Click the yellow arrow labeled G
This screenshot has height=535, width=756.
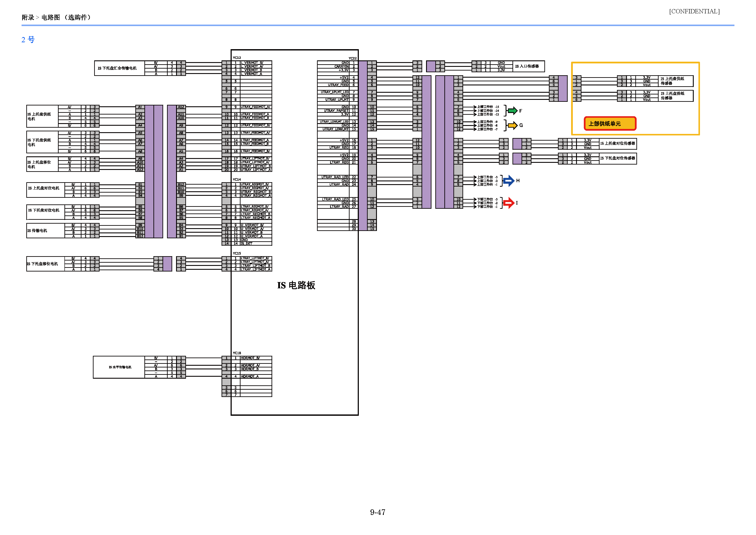click(x=512, y=125)
